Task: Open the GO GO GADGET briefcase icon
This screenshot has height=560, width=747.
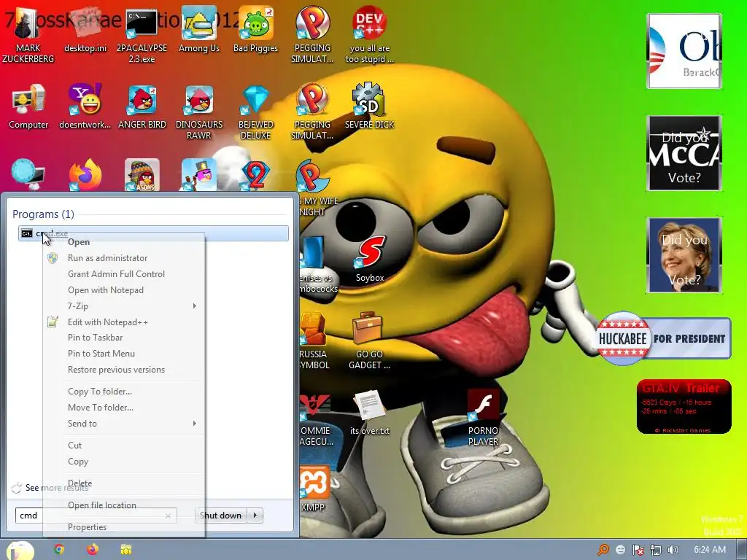Action: pyautogui.click(x=369, y=340)
